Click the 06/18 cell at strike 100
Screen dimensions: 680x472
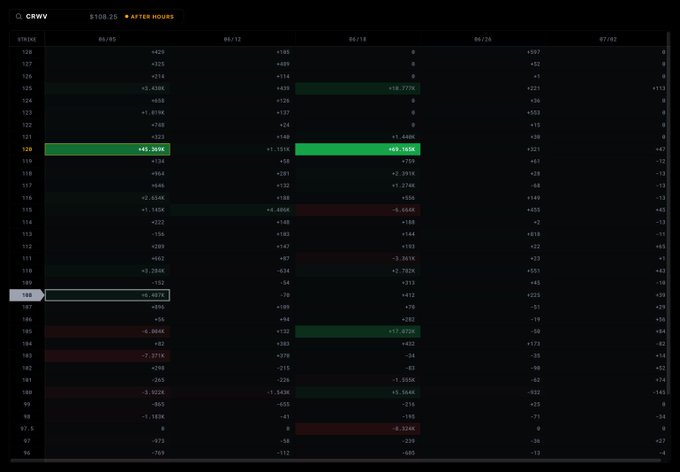[x=358, y=392]
